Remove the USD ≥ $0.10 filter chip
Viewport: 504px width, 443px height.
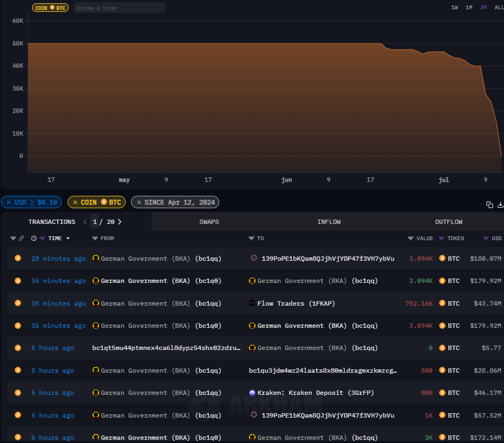[9, 202]
